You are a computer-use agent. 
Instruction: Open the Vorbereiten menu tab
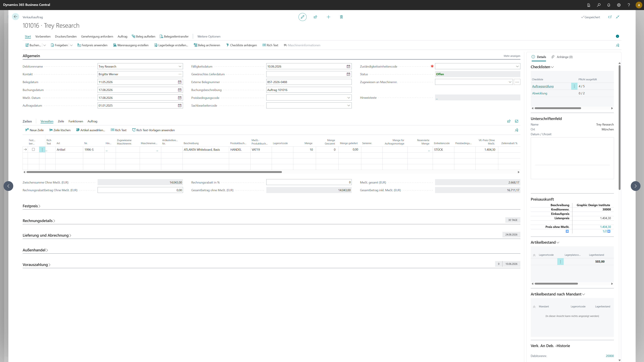(x=43, y=37)
